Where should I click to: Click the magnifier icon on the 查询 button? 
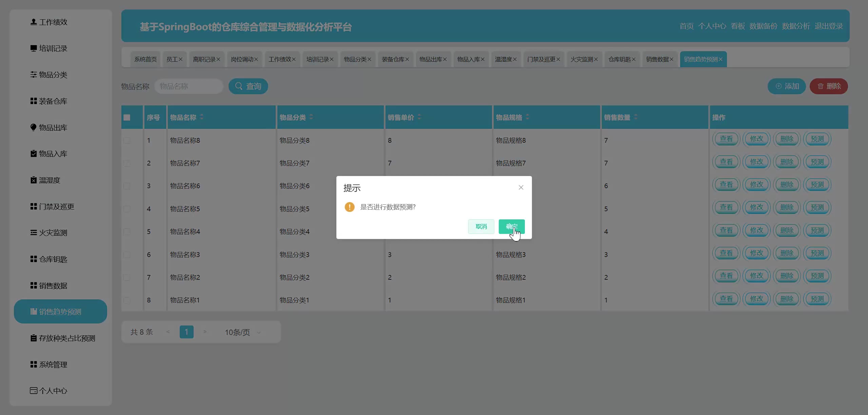tap(239, 86)
